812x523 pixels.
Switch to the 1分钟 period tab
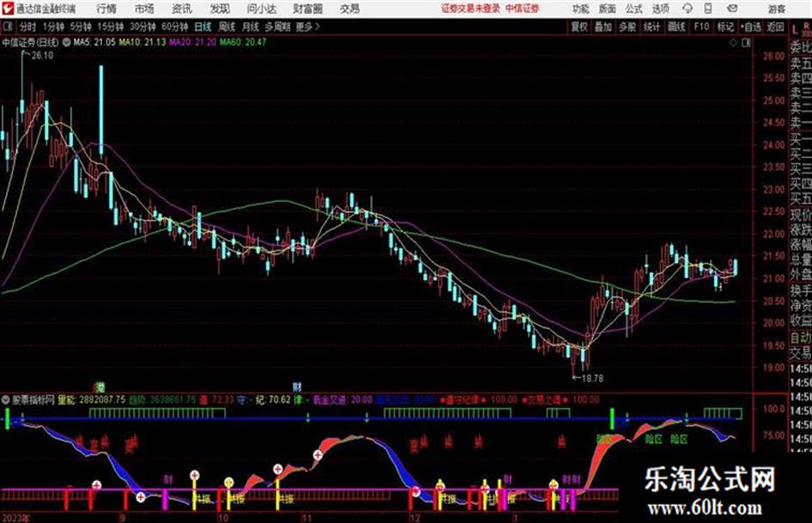[52, 27]
